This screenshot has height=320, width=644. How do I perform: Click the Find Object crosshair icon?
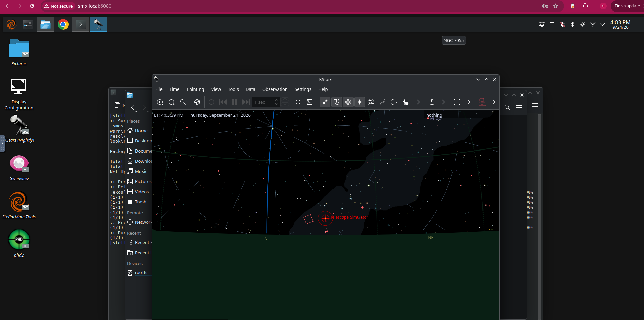tap(298, 102)
